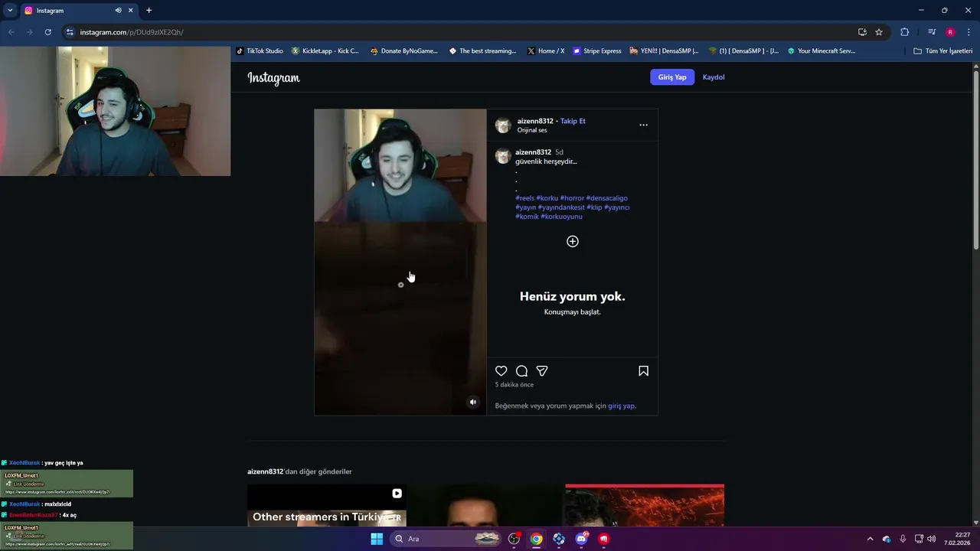Viewport: 980px width, 551px height.
Task: Open the three-dot post options menu
Action: tap(643, 125)
